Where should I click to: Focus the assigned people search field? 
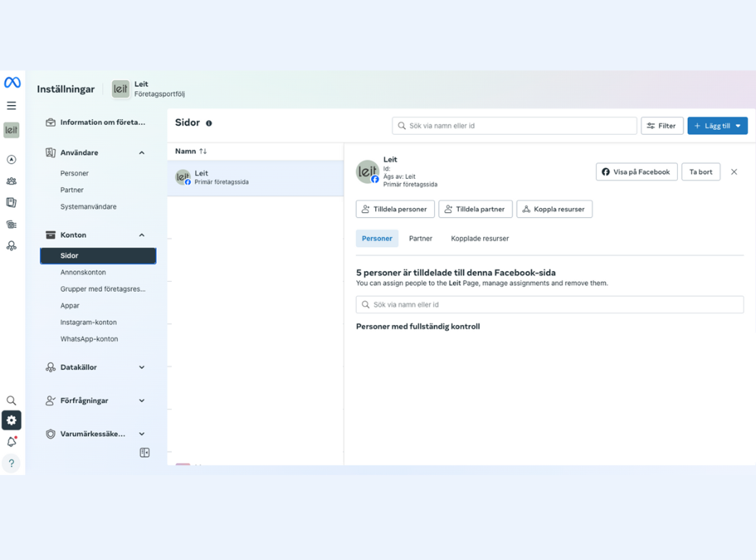click(550, 305)
